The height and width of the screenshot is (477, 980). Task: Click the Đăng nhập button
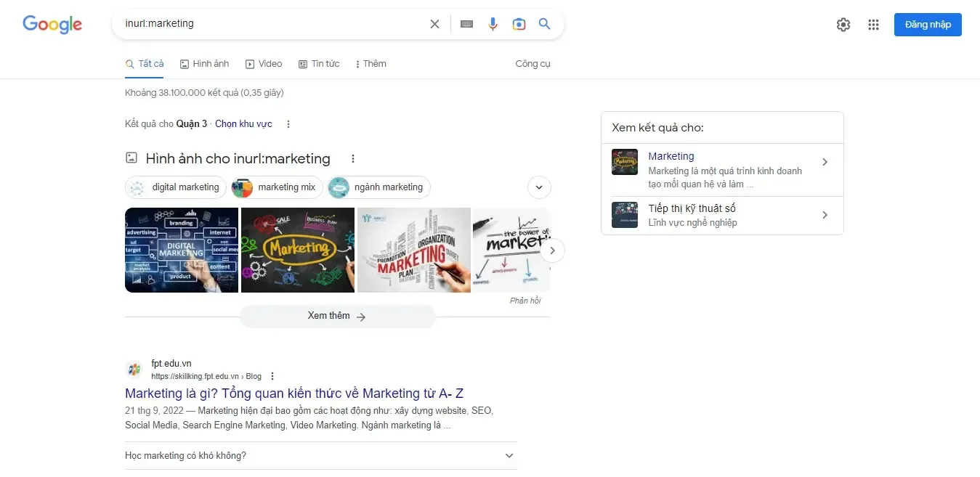(x=928, y=24)
